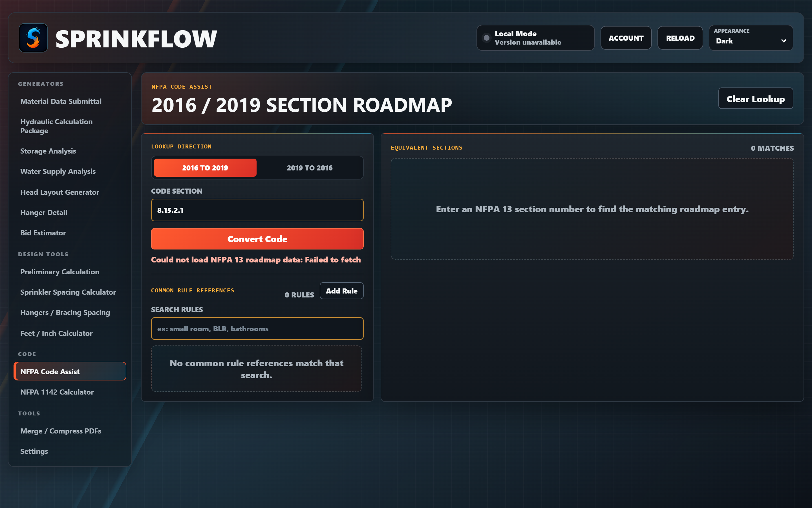Click the Local Mode status dot
Image resolution: width=812 pixels, height=508 pixels.
click(486, 38)
